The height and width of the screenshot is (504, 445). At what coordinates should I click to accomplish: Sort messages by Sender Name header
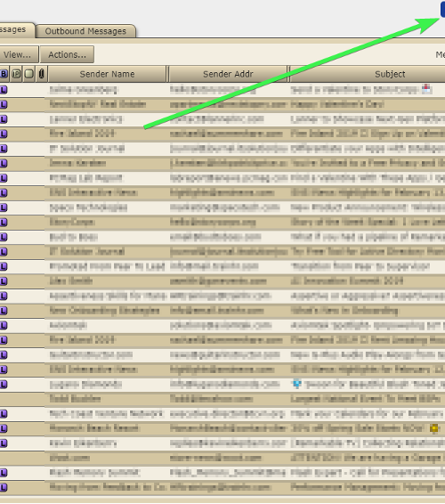click(107, 74)
